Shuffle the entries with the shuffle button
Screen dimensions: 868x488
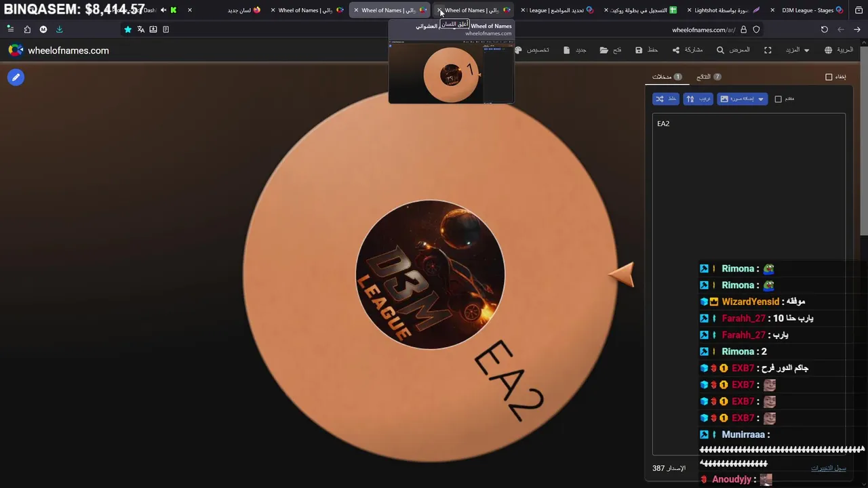click(665, 99)
